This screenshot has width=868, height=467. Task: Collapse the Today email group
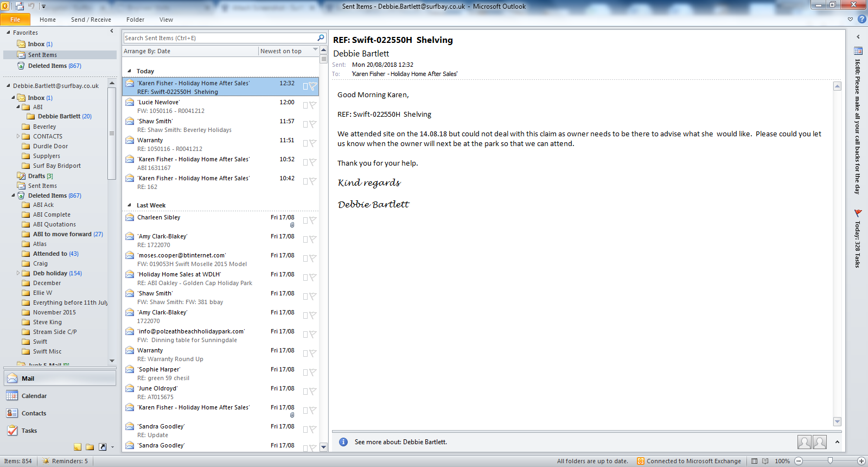(x=129, y=71)
